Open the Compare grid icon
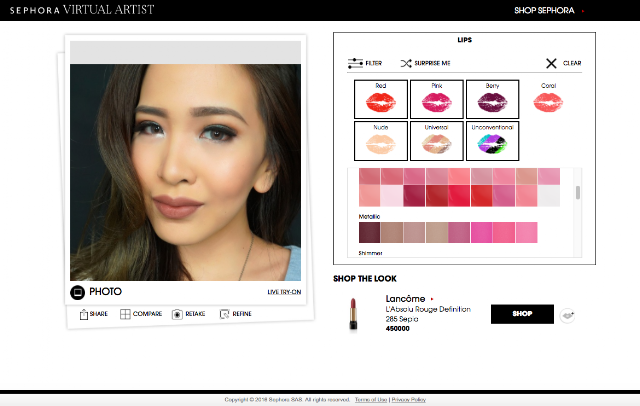Viewport: 640px width, 406px height. point(125,314)
